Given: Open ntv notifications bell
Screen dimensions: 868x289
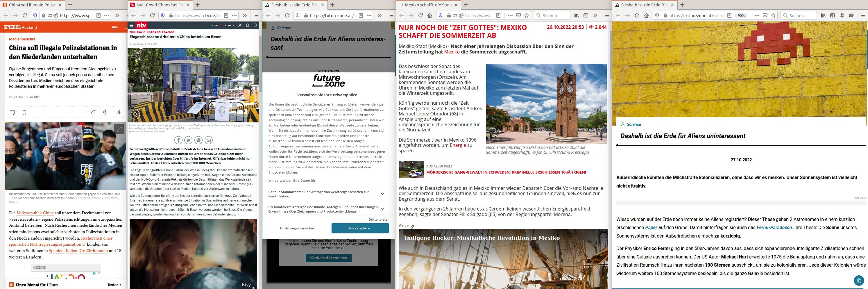Looking at the screenshot, I should click(x=248, y=25).
